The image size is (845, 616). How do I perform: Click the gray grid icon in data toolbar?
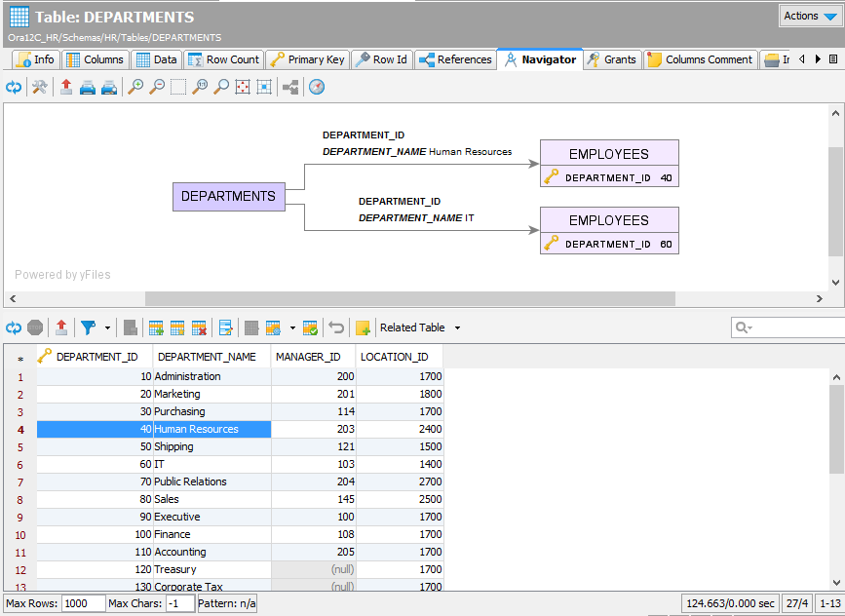coord(251,327)
